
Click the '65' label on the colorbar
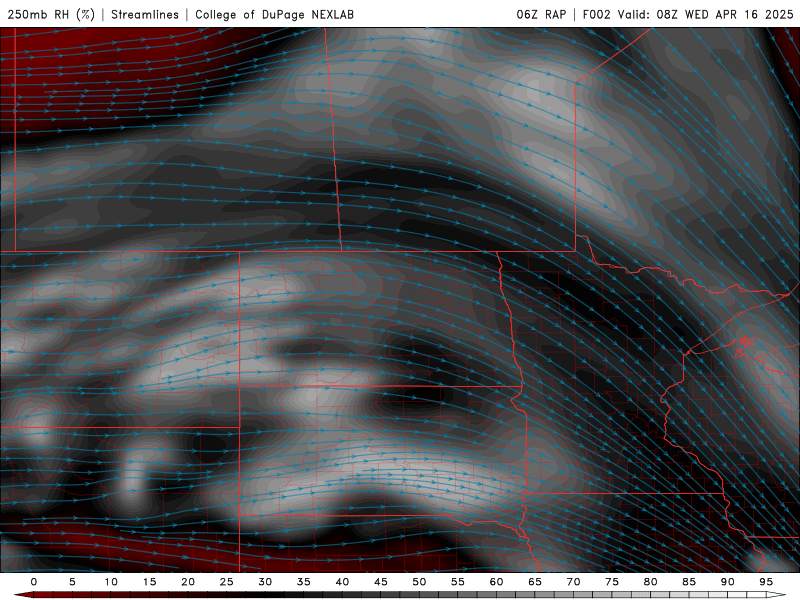pyautogui.click(x=535, y=582)
